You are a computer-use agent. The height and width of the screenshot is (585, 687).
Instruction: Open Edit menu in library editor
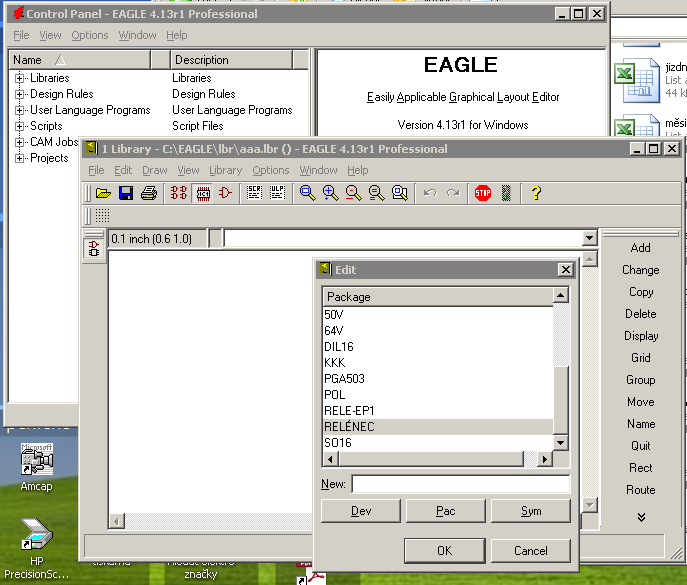tap(123, 170)
